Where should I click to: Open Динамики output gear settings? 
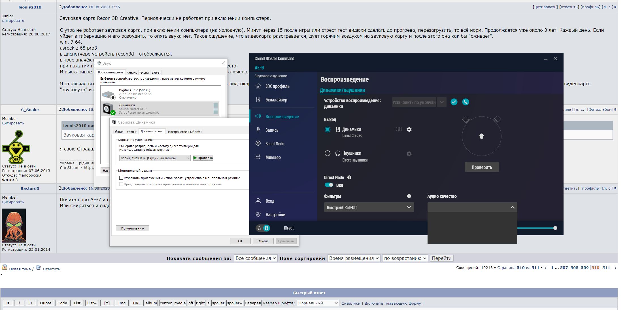[409, 129]
